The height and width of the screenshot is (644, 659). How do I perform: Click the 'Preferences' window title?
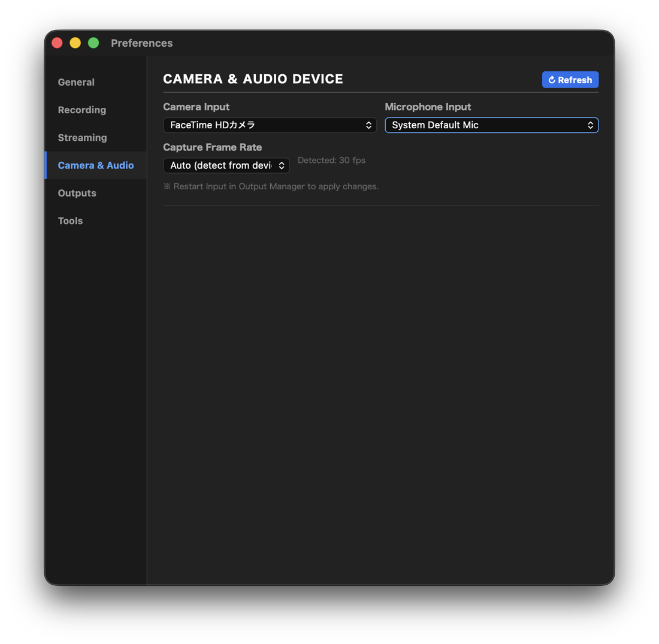coord(141,43)
